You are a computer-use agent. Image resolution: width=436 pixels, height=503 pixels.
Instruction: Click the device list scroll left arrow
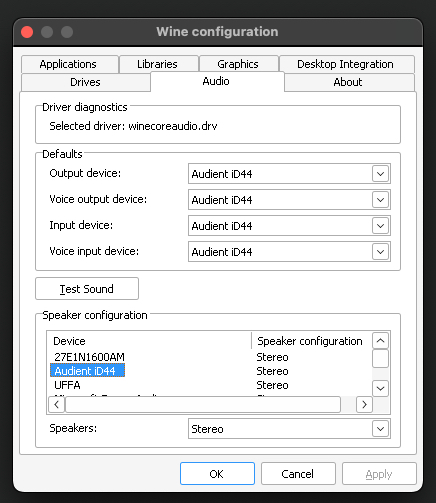tap(57, 405)
